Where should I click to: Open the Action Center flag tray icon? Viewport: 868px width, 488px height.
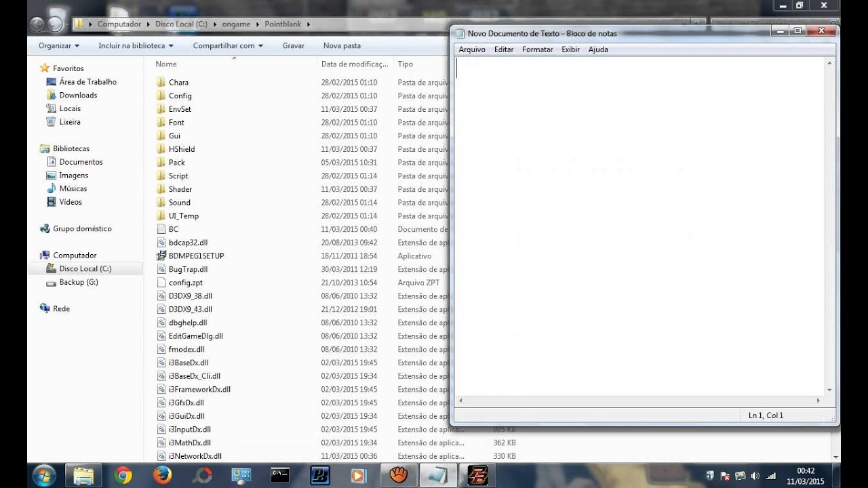point(724,476)
